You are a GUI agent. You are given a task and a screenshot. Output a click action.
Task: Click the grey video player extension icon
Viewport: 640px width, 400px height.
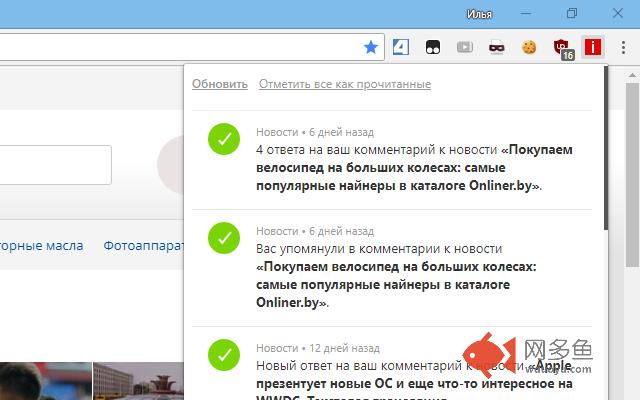point(464,47)
